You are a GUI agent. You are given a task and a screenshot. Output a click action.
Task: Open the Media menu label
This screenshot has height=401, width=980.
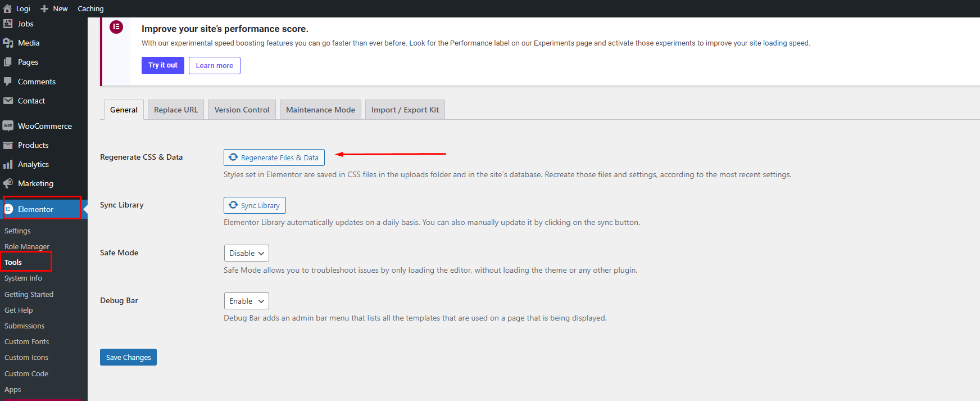click(x=29, y=43)
